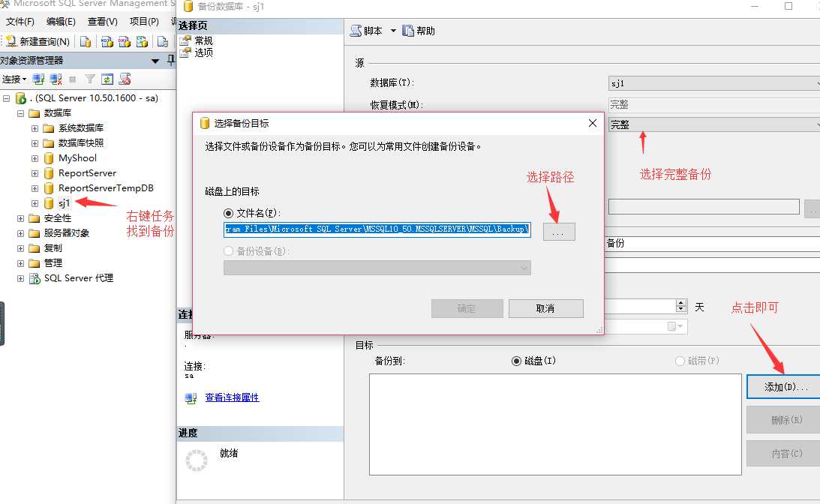Click the browse (...) button to choose path

[x=558, y=232]
